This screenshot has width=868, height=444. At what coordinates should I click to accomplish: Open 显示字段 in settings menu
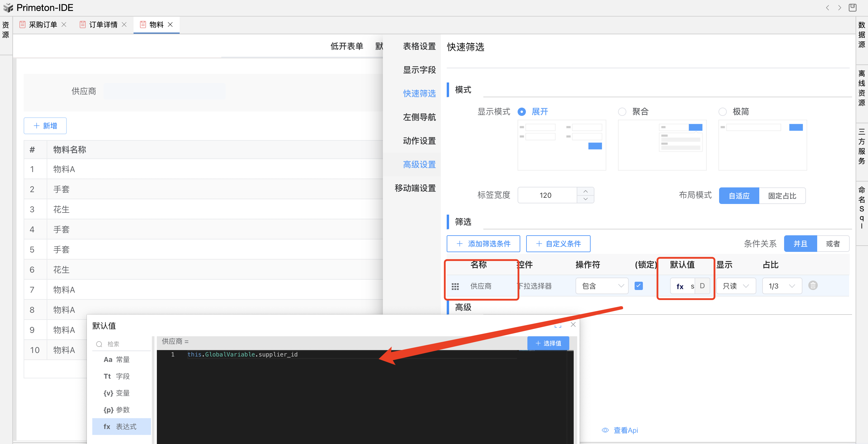point(419,70)
